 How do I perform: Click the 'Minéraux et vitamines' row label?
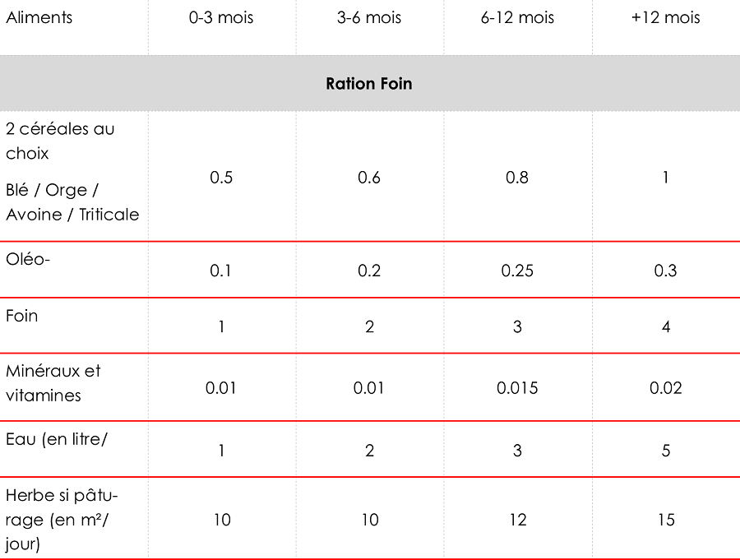point(53,383)
